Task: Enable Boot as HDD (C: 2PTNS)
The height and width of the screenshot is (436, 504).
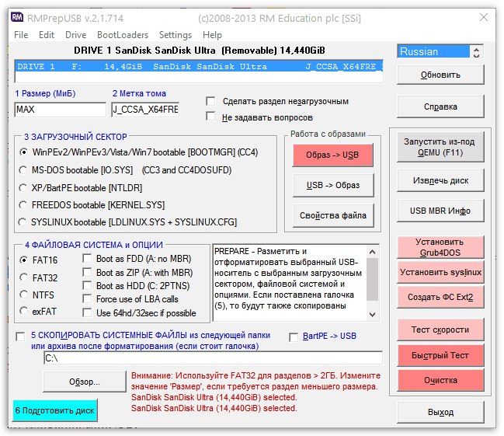Action: click(x=87, y=285)
